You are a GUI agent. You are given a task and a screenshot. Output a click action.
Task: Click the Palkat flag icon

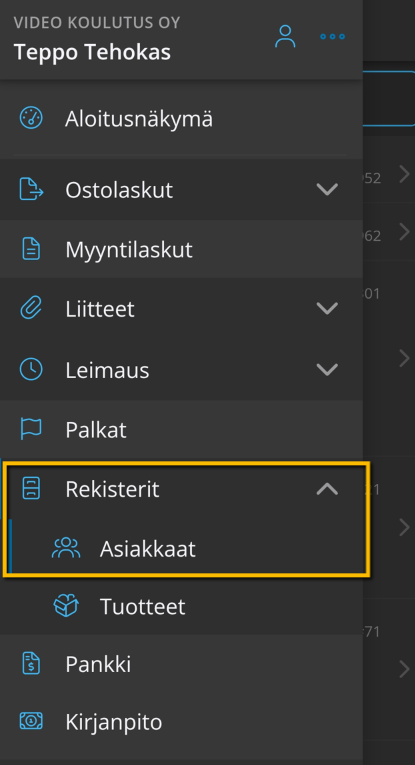point(31,429)
